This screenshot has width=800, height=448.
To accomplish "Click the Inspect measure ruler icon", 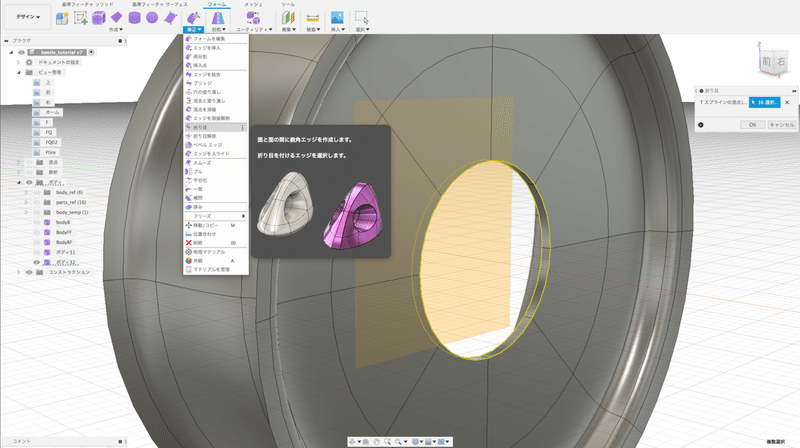I will coord(313,18).
